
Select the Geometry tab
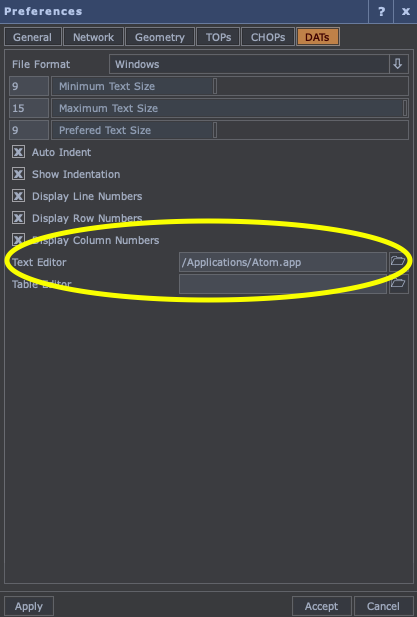[160, 37]
